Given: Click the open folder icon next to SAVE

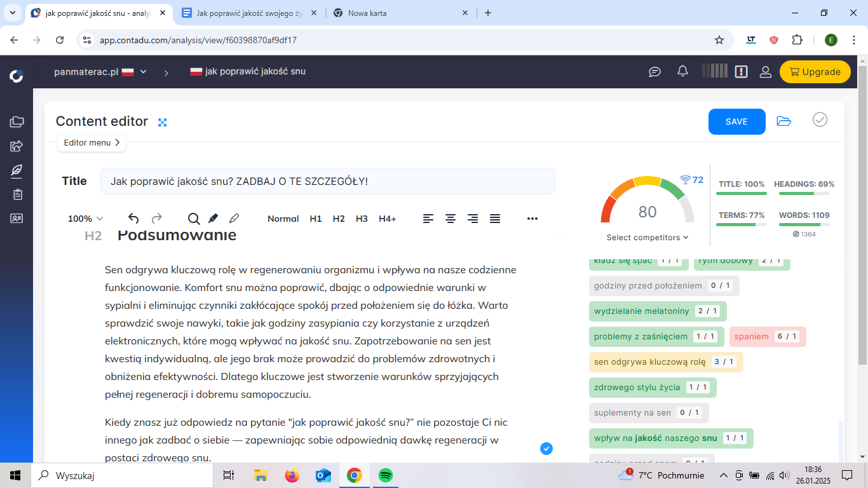Looking at the screenshot, I should [x=784, y=121].
